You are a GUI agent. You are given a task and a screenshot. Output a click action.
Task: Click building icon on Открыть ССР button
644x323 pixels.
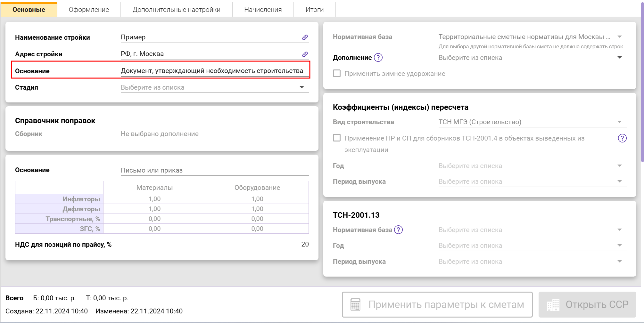coord(553,305)
